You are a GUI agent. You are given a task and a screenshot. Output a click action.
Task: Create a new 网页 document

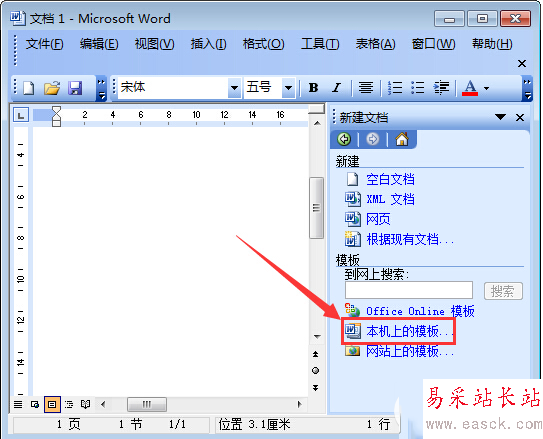[x=378, y=219]
